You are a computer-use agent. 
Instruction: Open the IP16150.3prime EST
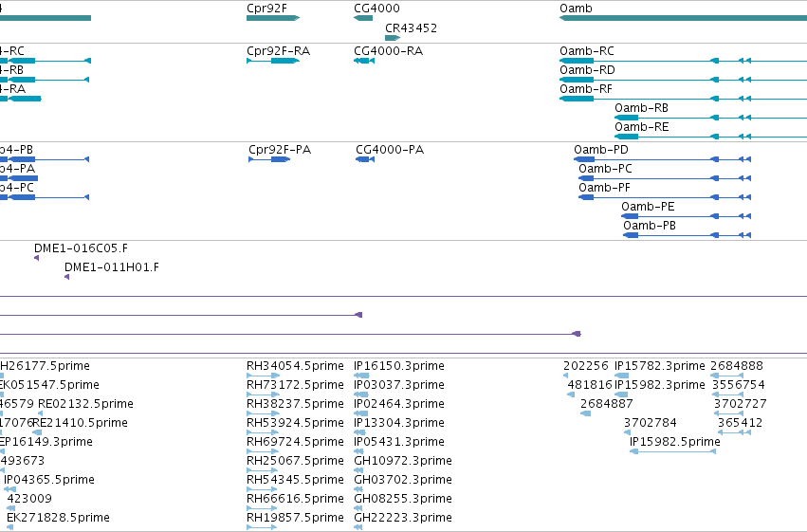tap(362, 376)
